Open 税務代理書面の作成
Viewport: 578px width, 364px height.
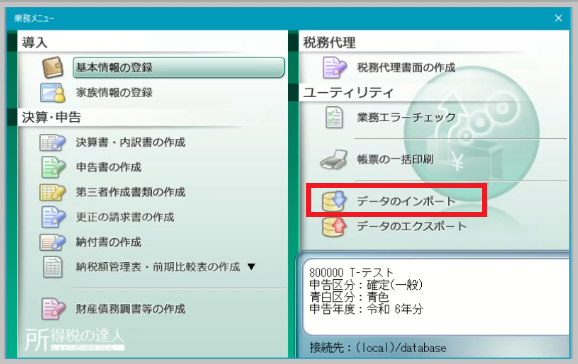tap(406, 67)
